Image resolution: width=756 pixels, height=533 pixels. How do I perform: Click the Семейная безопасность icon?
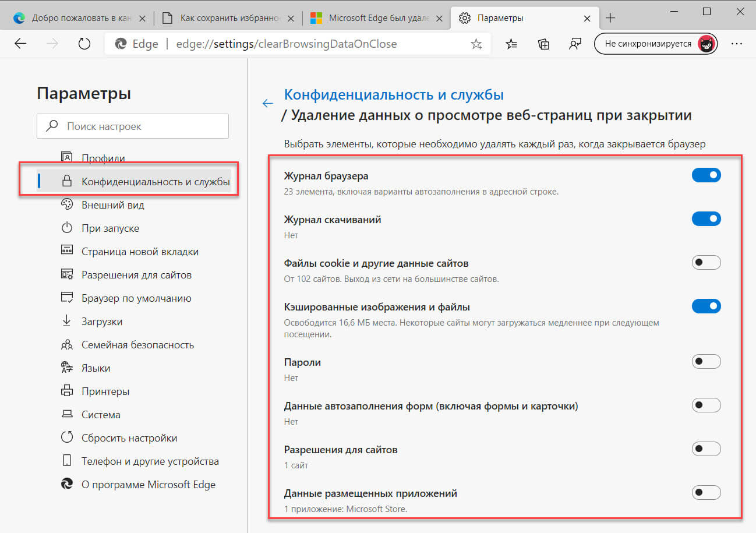click(x=67, y=344)
